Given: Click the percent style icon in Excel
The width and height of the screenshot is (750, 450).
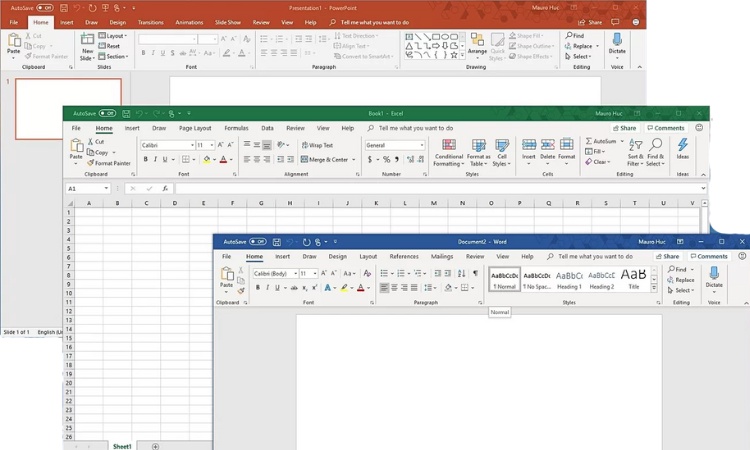Looking at the screenshot, I should [x=386, y=159].
